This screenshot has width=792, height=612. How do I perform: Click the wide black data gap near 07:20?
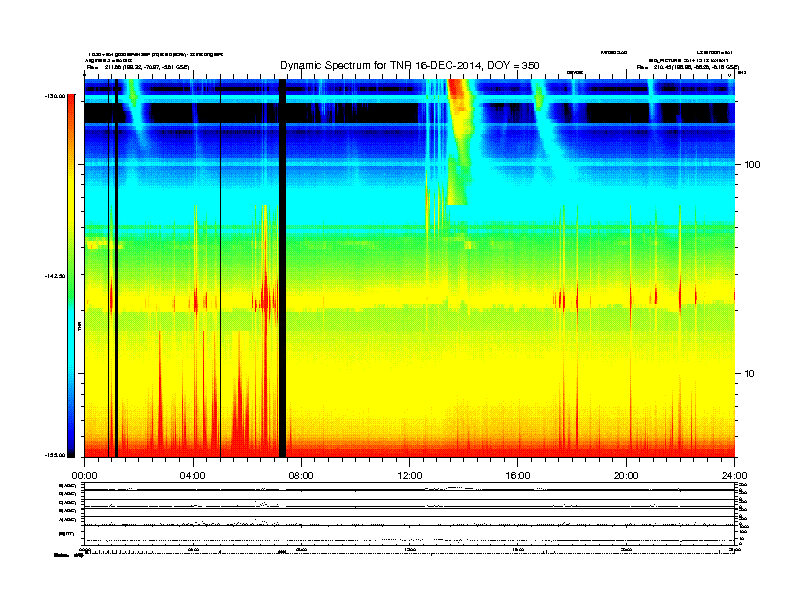pyautogui.click(x=283, y=268)
